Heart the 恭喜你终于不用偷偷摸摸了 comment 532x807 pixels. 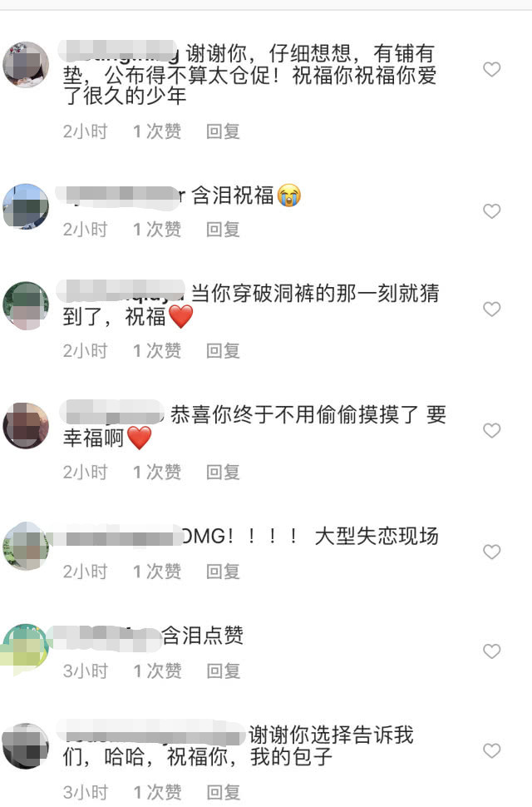pyautogui.click(x=492, y=430)
